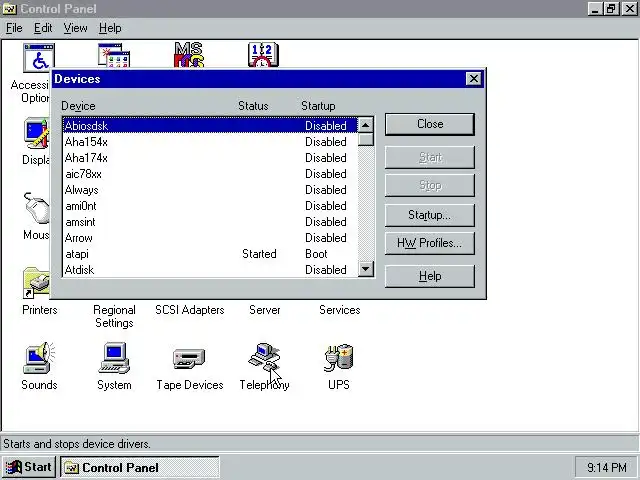Open the Printers folder icon
Screen dimensions: 640x480
click(36, 282)
